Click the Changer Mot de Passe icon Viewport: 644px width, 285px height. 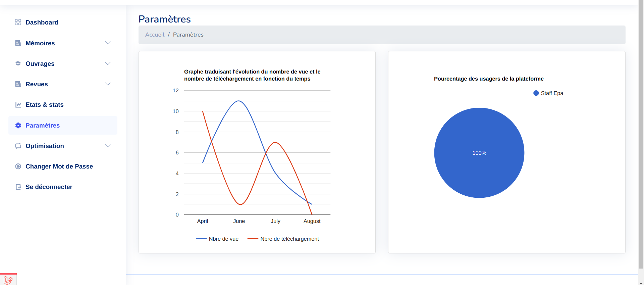coord(18,166)
